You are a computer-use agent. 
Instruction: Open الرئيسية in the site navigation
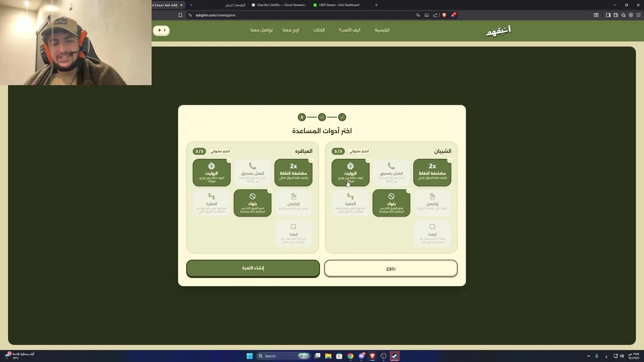[x=382, y=30]
